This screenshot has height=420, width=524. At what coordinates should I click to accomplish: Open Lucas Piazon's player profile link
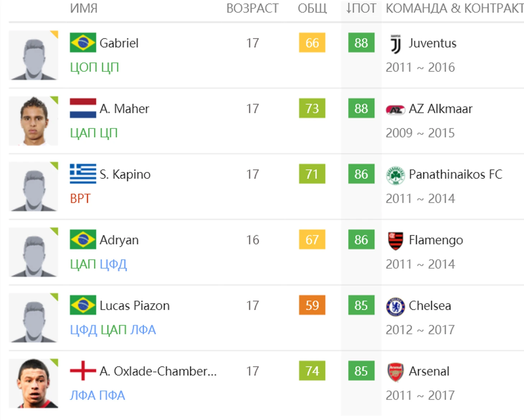(135, 306)
